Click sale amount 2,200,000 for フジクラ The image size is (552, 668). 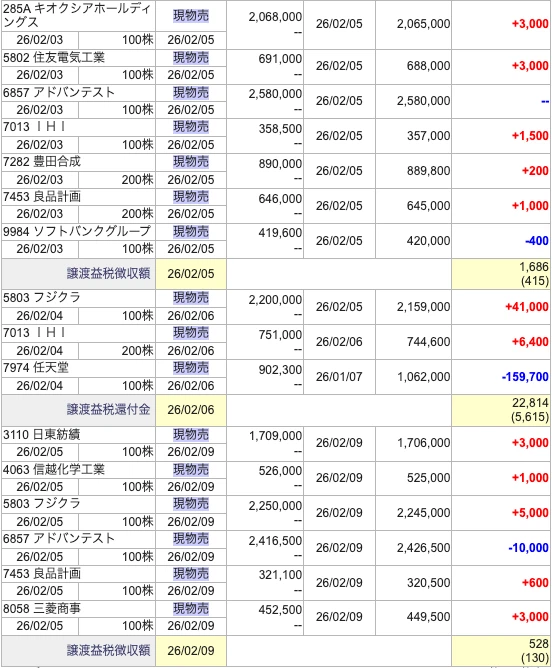(275, 300)
